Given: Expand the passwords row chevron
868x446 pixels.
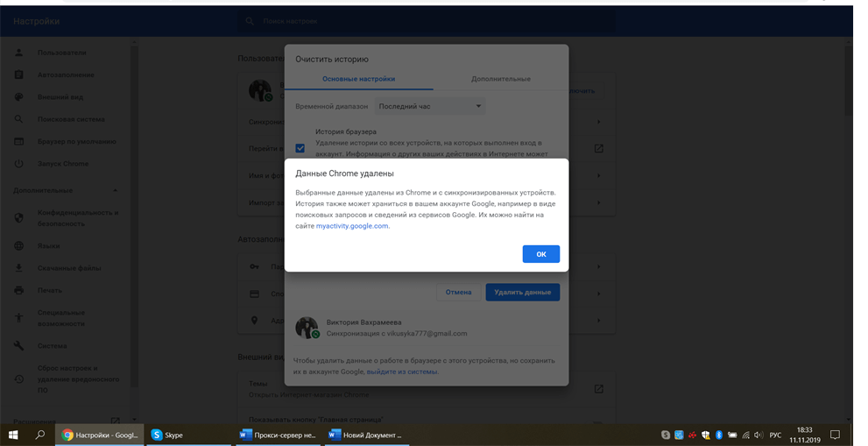Looking at the screenshot, I should pos(598,266).
